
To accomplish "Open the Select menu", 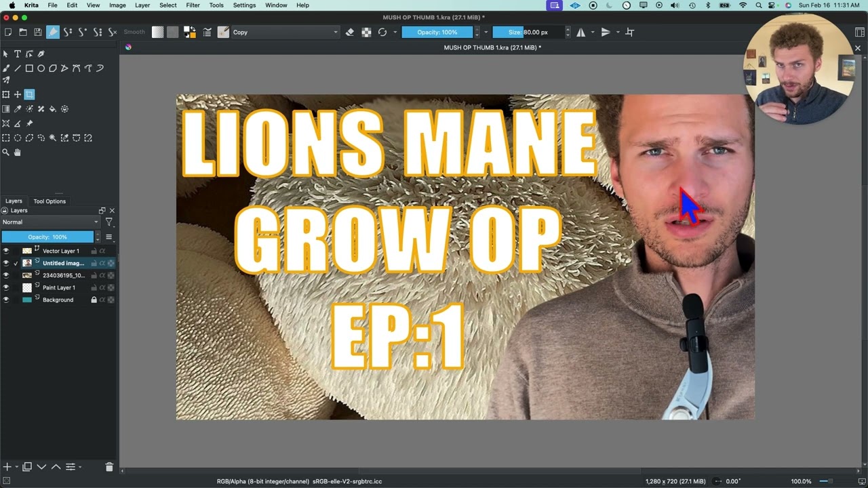I will click(x=168, y=5).
